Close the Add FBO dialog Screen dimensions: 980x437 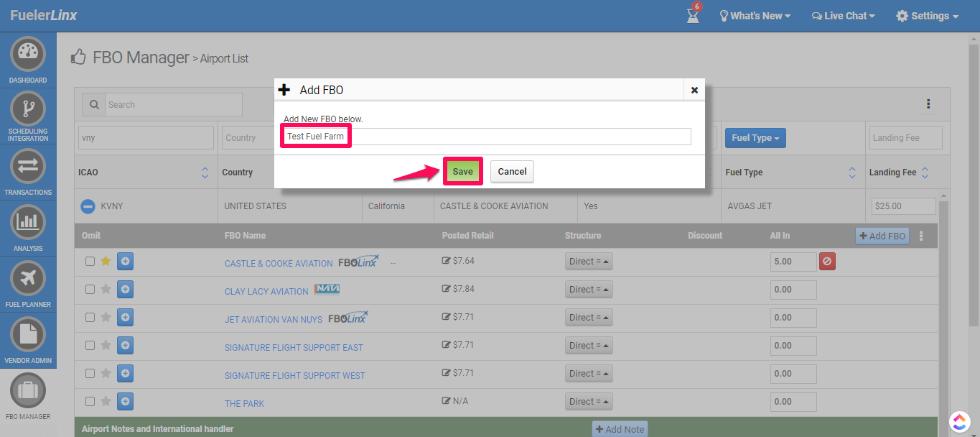(694, 90)
